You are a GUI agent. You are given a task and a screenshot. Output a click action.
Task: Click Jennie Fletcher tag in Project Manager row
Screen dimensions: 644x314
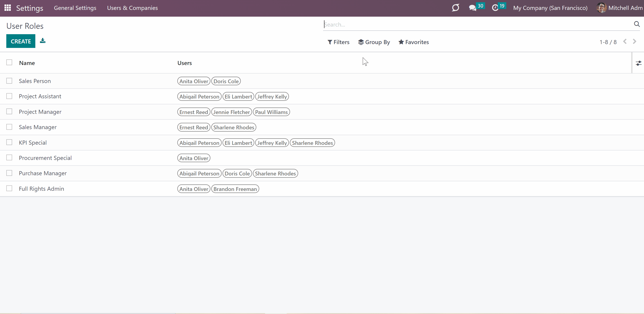[232, 112]
